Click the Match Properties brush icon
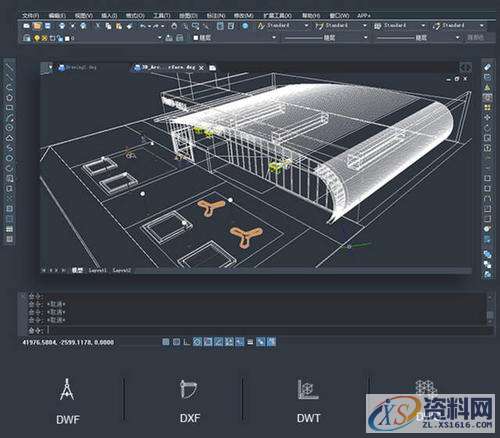500x438 pixels. click(x=129, y=26)
